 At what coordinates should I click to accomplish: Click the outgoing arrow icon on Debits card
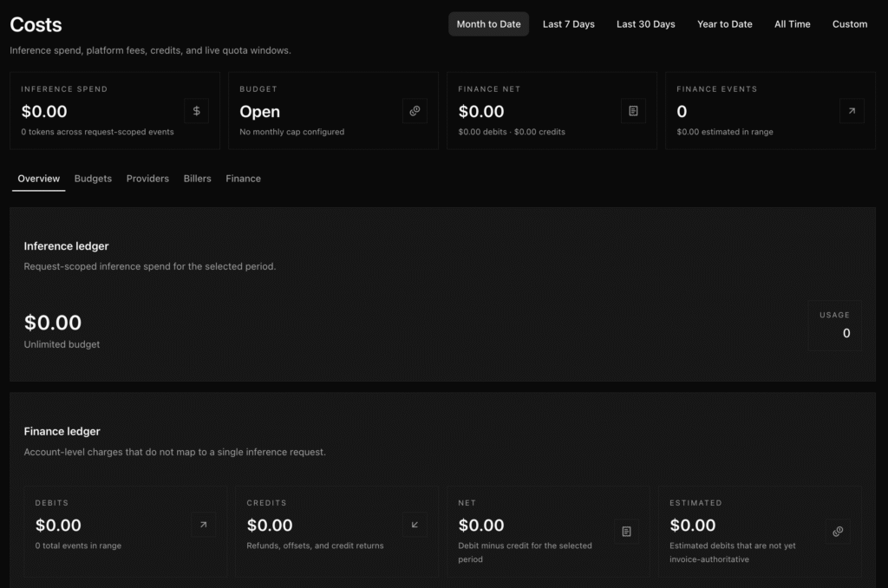point(204,525)
